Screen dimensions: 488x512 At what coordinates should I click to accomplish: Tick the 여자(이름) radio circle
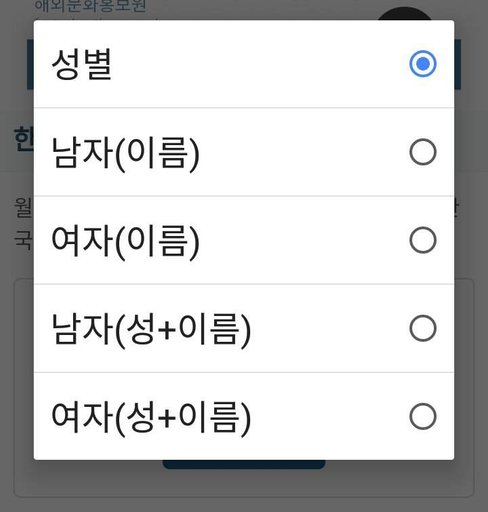pos(423,240)
